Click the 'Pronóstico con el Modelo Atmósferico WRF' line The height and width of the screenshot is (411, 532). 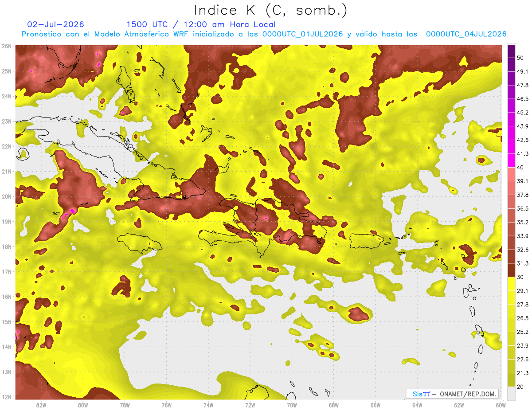click(x=264, y=34)
